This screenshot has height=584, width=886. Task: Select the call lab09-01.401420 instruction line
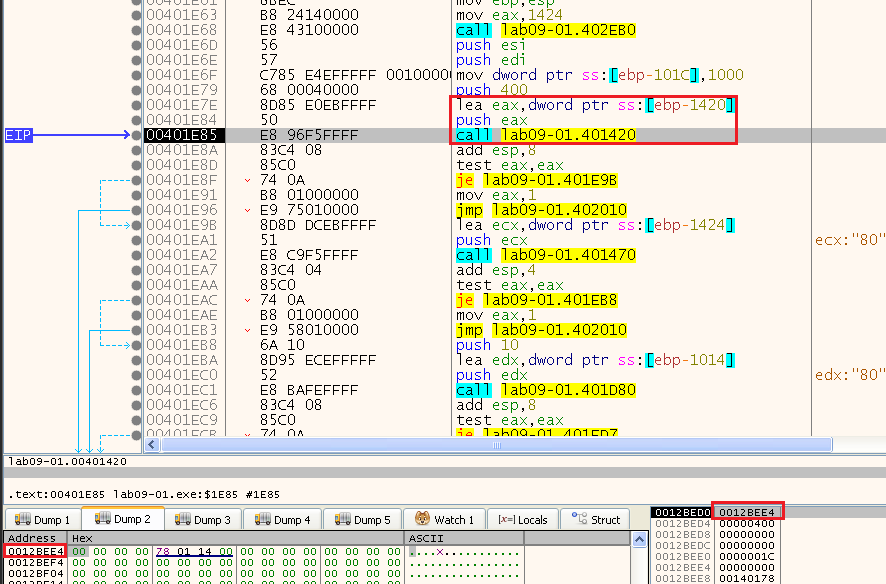(x=546, y=135)
